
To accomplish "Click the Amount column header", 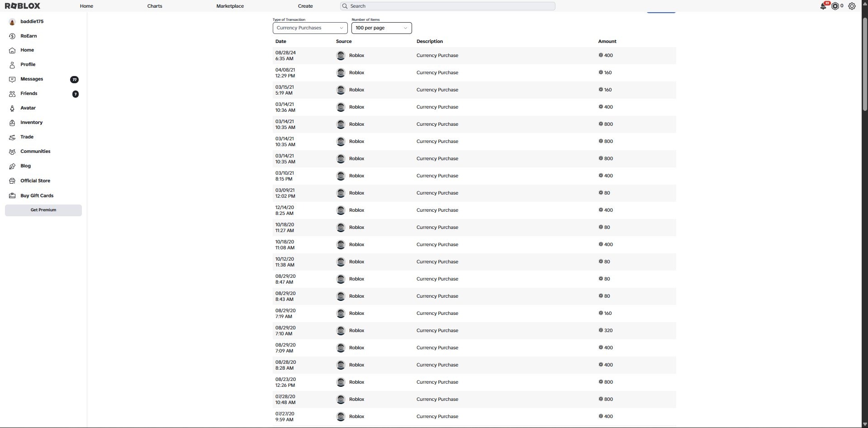I will (x=607, y=42).
